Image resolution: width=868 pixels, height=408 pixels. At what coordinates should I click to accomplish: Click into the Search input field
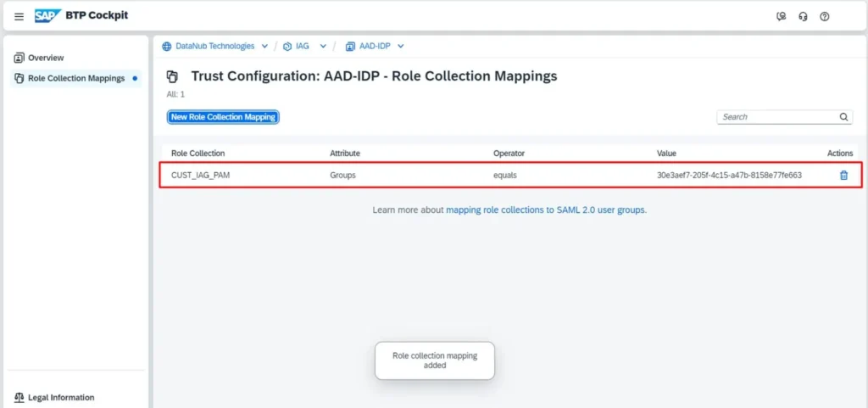pyautogui.click(x=776, y=117)
